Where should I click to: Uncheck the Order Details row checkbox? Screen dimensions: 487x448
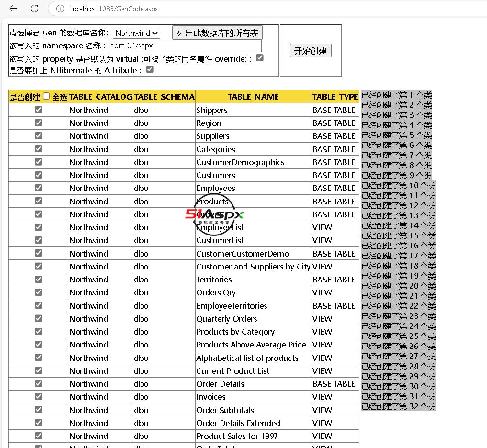tap(39, 384)
